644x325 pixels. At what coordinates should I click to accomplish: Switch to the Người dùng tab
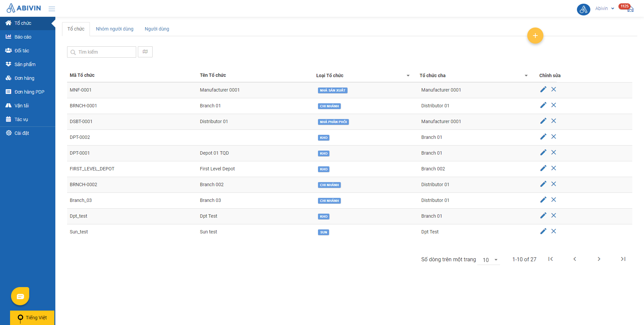coord(157,29)
